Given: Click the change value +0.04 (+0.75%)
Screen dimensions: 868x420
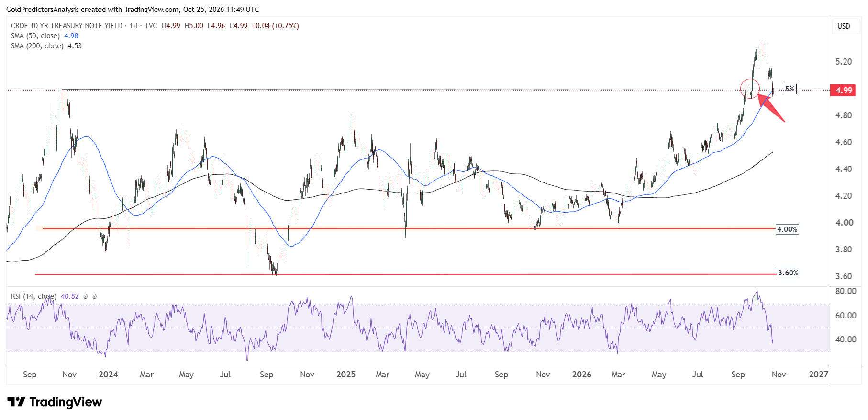Looking at the screenshot, I should 275,26.
